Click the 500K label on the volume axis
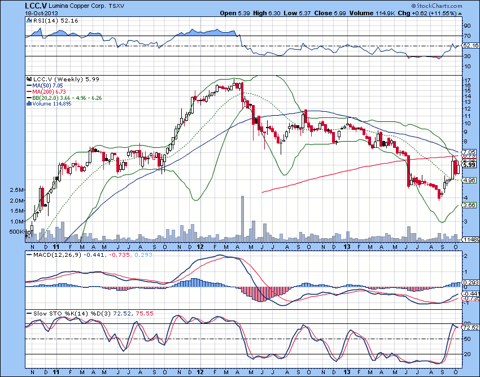The image size is (480, 377). click(17, 232)
